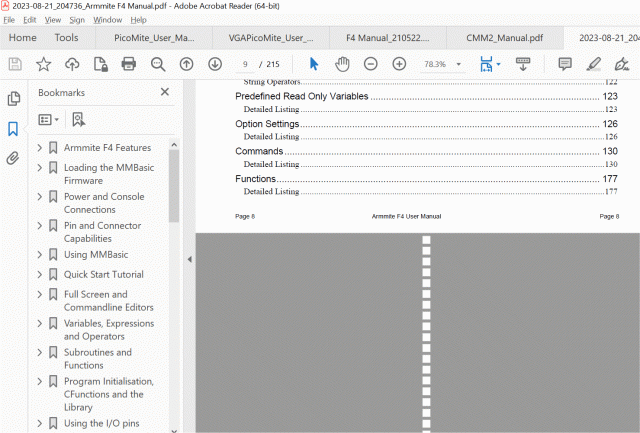Click the zoom out minus icon
The image size is (640, 433).
tap(371, 64)
